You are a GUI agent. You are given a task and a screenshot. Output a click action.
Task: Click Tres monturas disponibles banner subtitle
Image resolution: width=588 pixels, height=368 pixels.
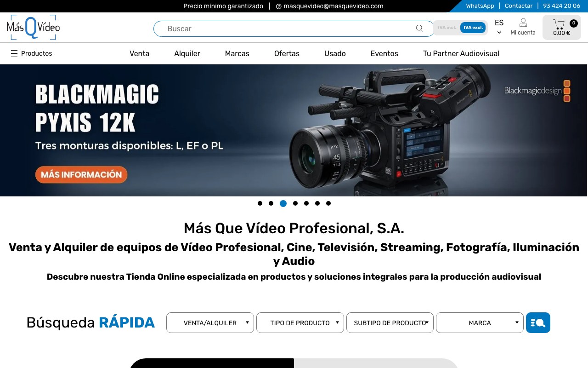point(129,146)
